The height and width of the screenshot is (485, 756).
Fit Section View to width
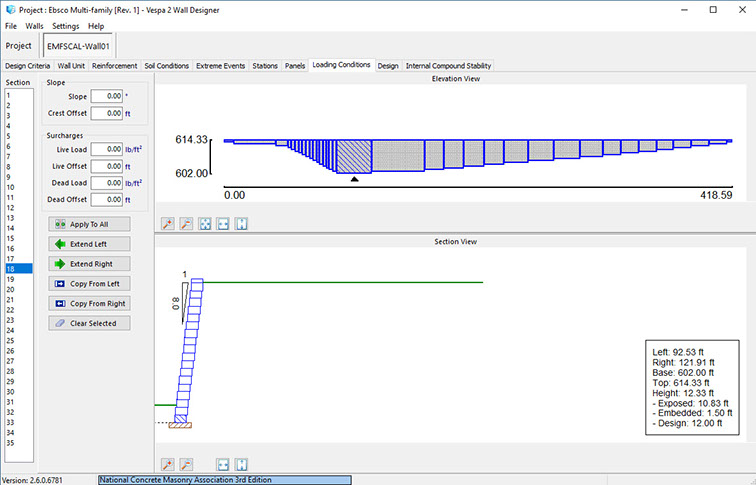(223, 465)
